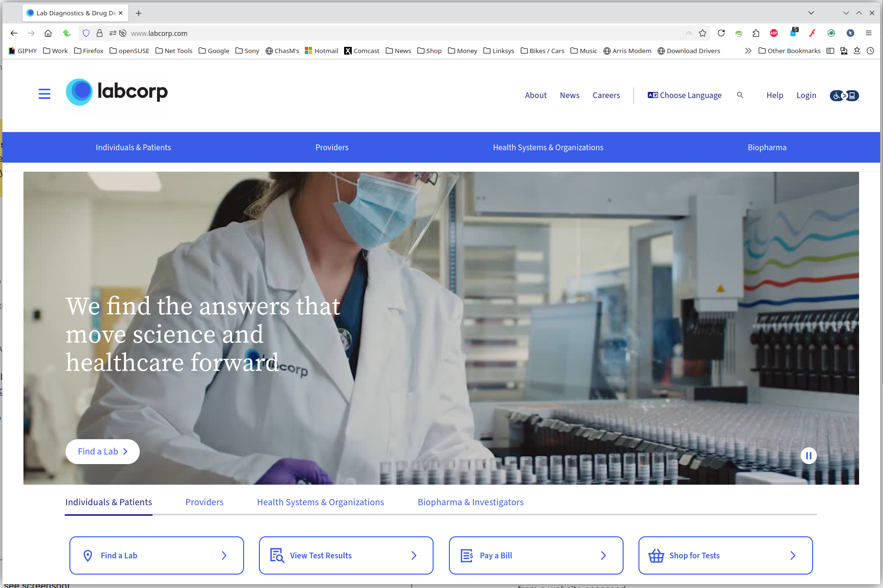Switch to the Providers tab below hero
Screen dimensions: 883x588
204,502
